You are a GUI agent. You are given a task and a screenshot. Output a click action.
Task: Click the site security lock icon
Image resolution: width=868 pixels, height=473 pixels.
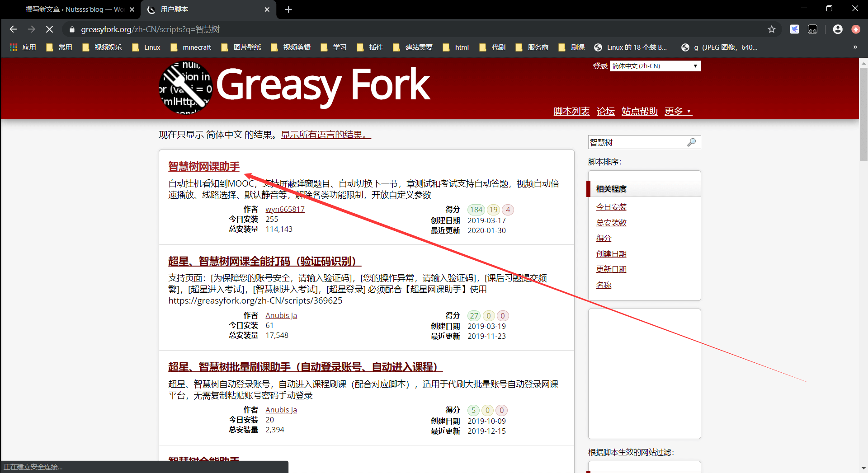[x=72, y=29]
